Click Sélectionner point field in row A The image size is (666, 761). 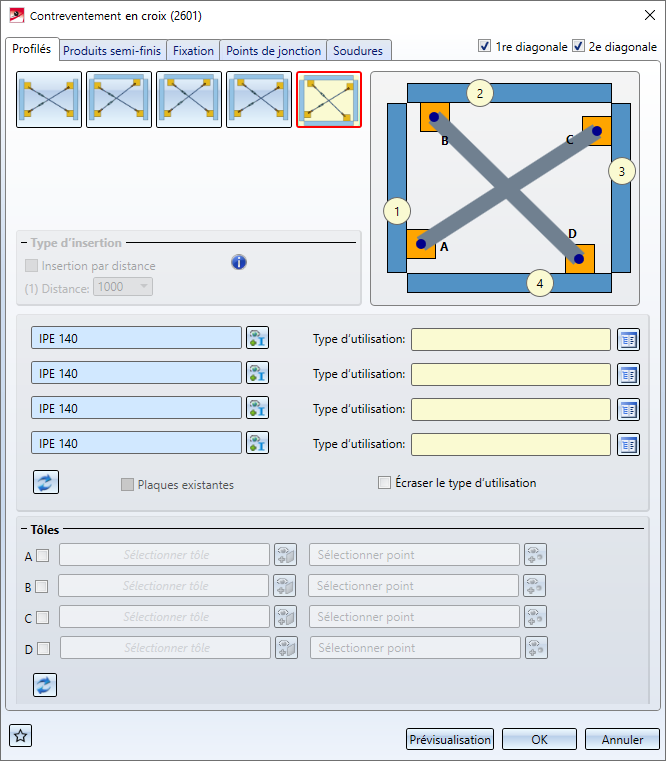click(415, 555)
